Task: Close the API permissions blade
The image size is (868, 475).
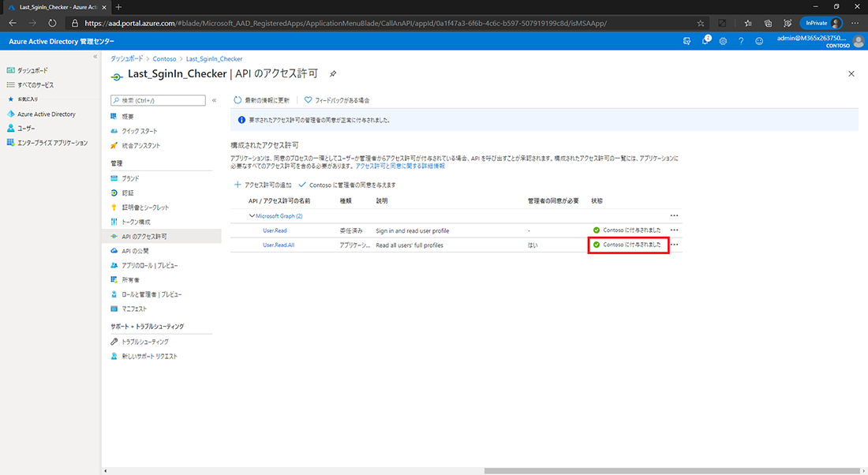Action: point(851,73)
